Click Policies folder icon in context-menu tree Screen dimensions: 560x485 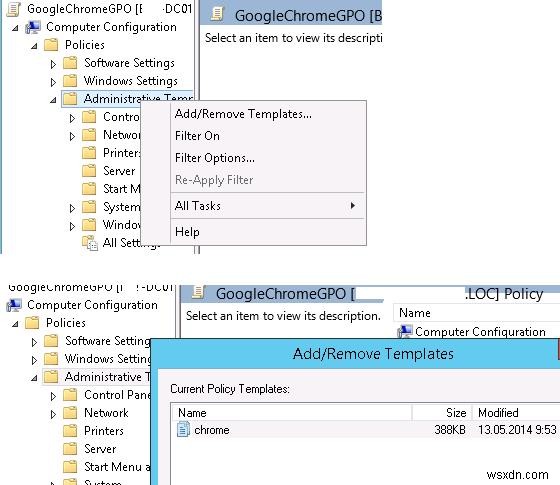tap(51, 45)
